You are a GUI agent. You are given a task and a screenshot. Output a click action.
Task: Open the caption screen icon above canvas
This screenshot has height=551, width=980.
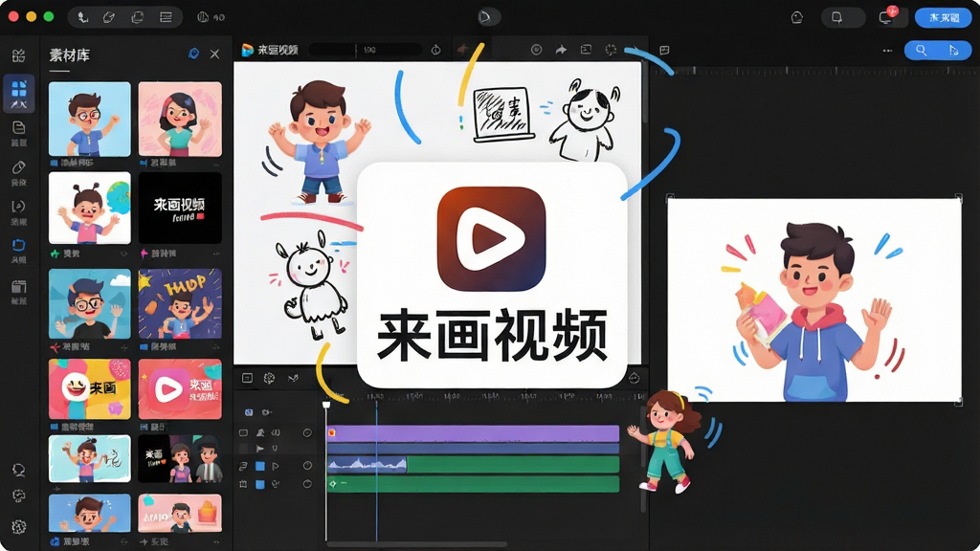(586, 50)
